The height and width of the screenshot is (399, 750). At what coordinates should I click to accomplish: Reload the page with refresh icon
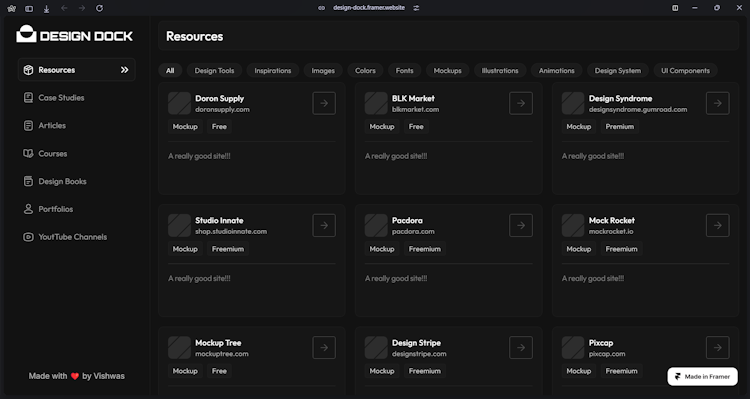click(99, 8)
